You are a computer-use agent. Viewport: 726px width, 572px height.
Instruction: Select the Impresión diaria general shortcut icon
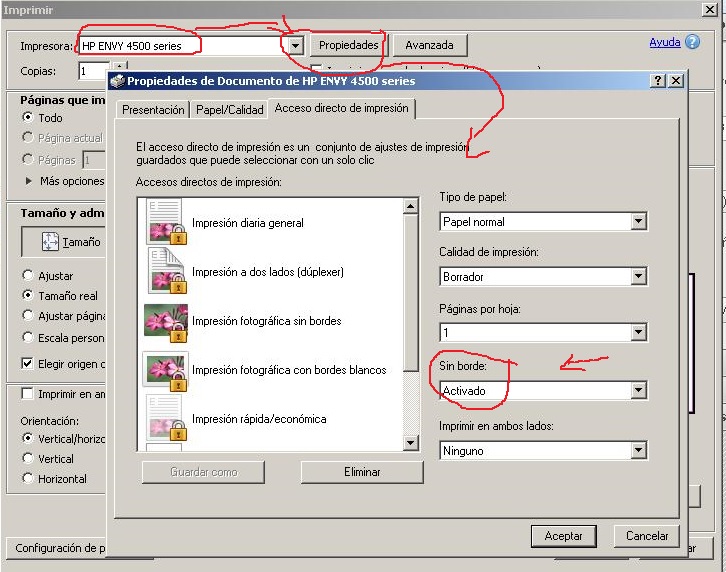click(165, 222)
